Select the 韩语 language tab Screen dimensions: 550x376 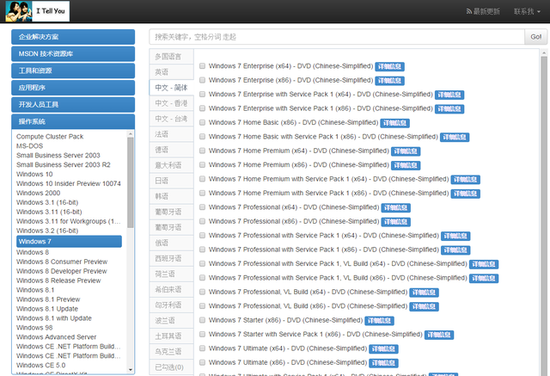click(x=171, y=196)
